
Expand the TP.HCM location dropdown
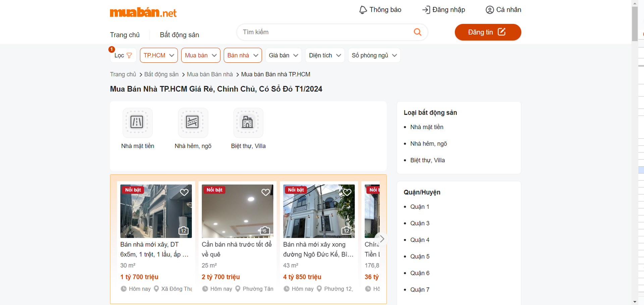(x=159, y=55)
